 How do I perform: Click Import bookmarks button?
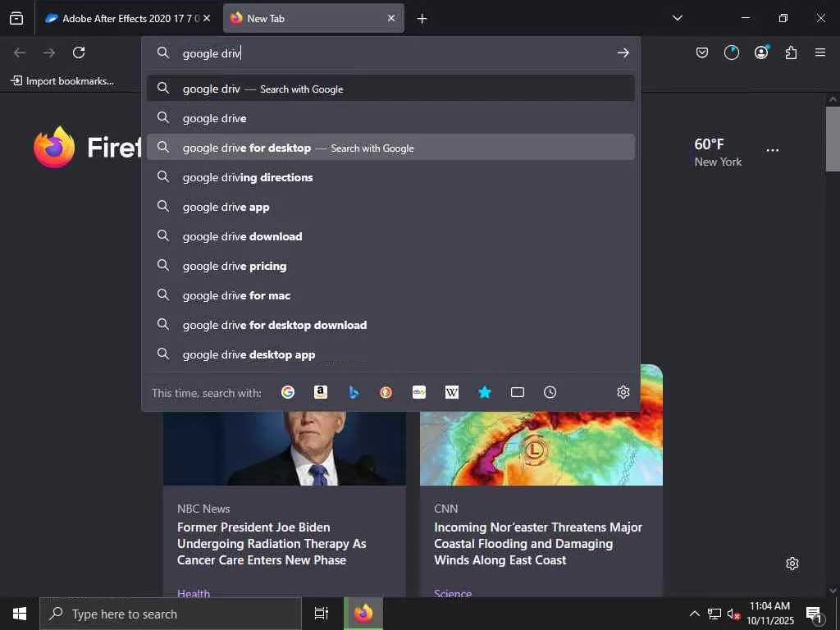[62, 81]
